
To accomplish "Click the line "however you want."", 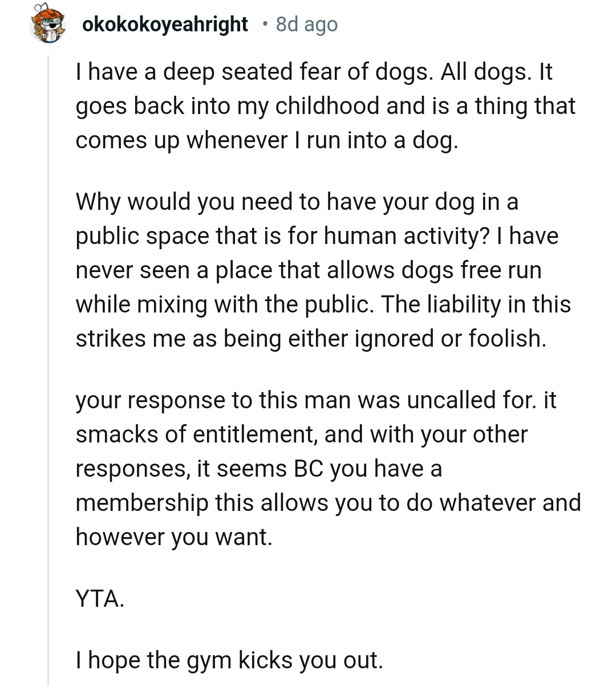I will coord(174,537).
